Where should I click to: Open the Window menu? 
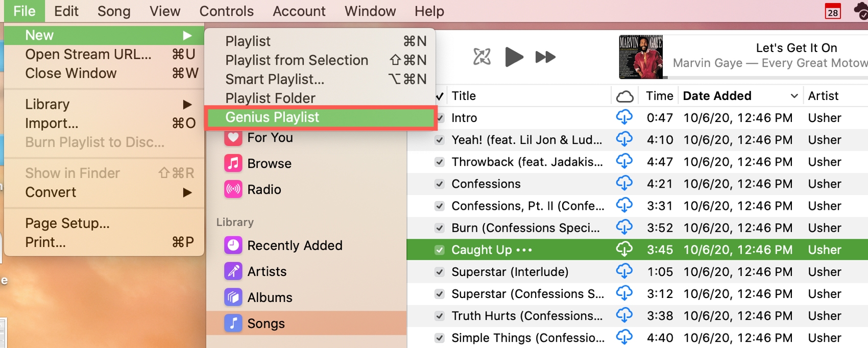(370, 11)
